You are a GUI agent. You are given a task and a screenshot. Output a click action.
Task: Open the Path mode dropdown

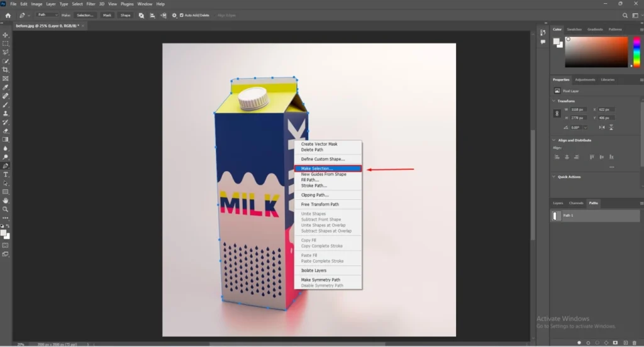pos(47,15)
